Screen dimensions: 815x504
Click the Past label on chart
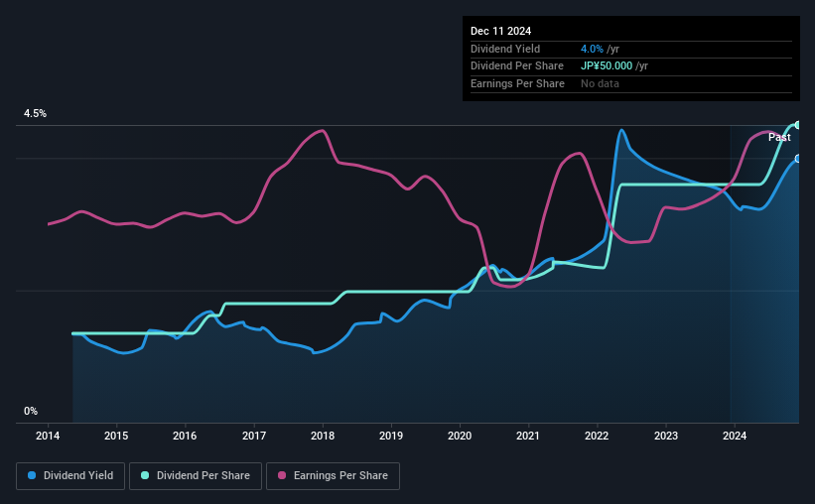pyautogui.click(x=779, y=137)
